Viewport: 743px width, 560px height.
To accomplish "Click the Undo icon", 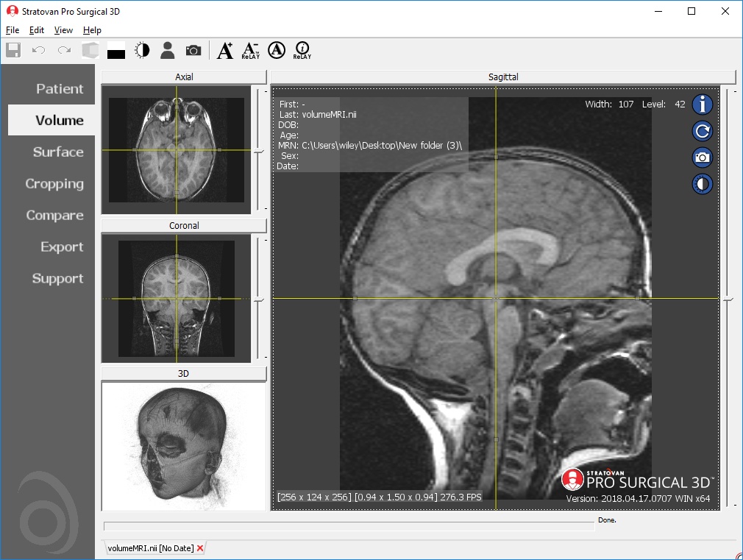I will [38, 50].
